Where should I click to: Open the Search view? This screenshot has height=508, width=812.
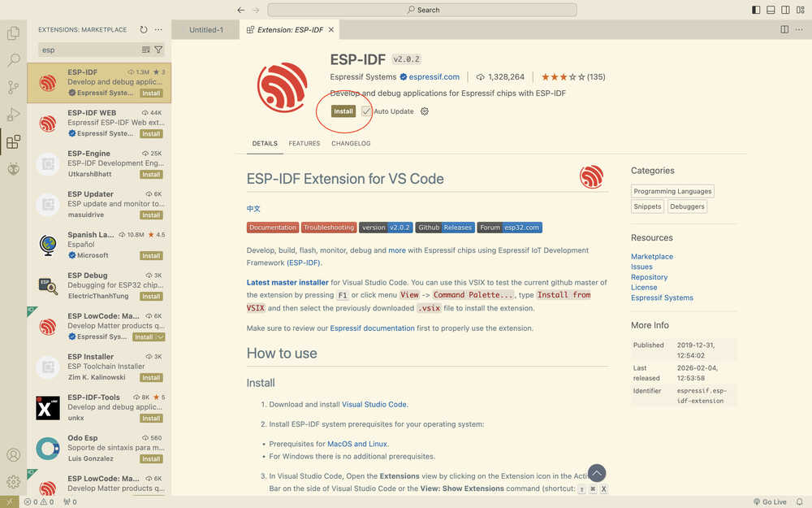tap(12, 59)
